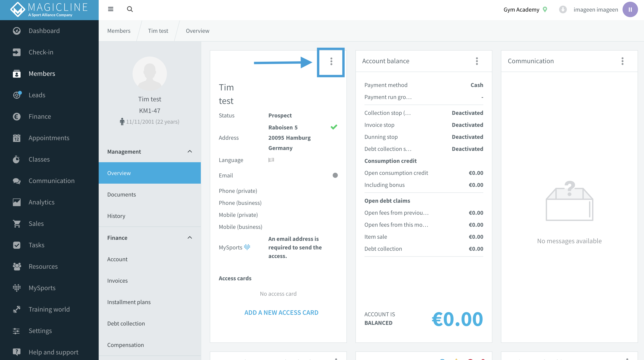Click the Prospect status value
644x360 pixels.
pos(280,115)
